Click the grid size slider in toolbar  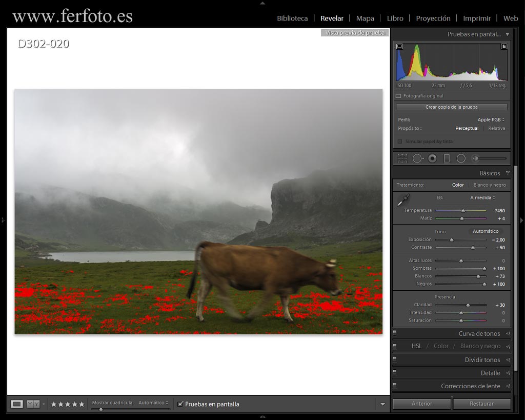pos(131,409)
